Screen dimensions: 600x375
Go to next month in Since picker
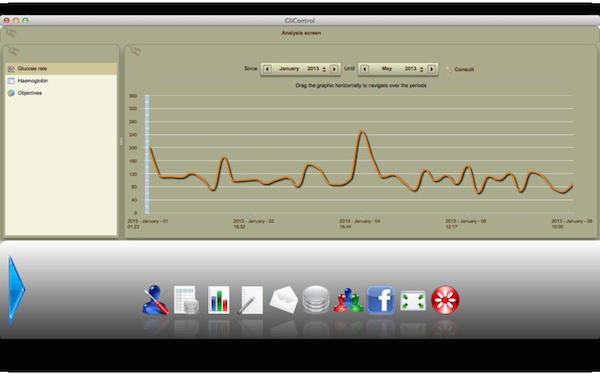click(334, 69)
